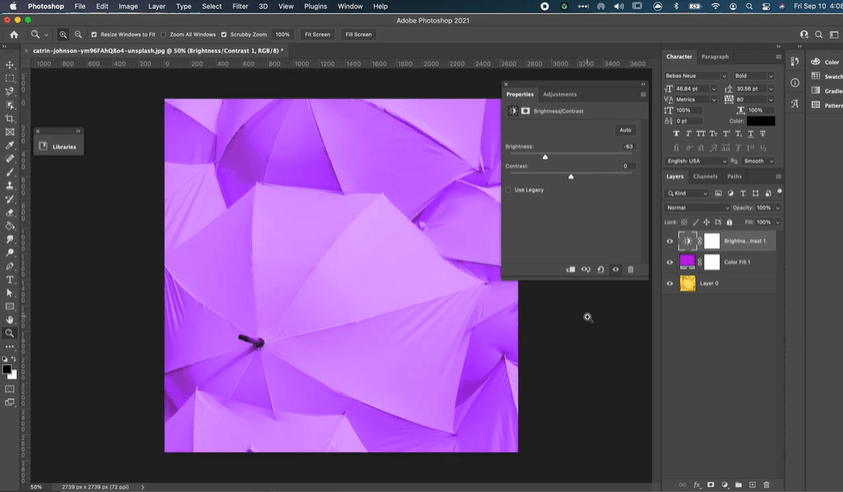This screenshot has width=843, height=492.
Task: Select the Paint Bucket tool
Action: click(x=10, y=226)
